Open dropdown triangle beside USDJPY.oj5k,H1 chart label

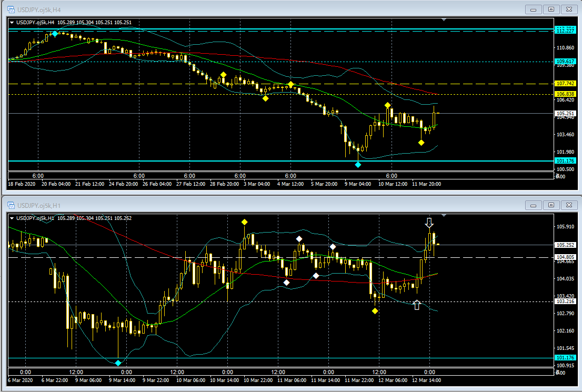click(12, 218)
